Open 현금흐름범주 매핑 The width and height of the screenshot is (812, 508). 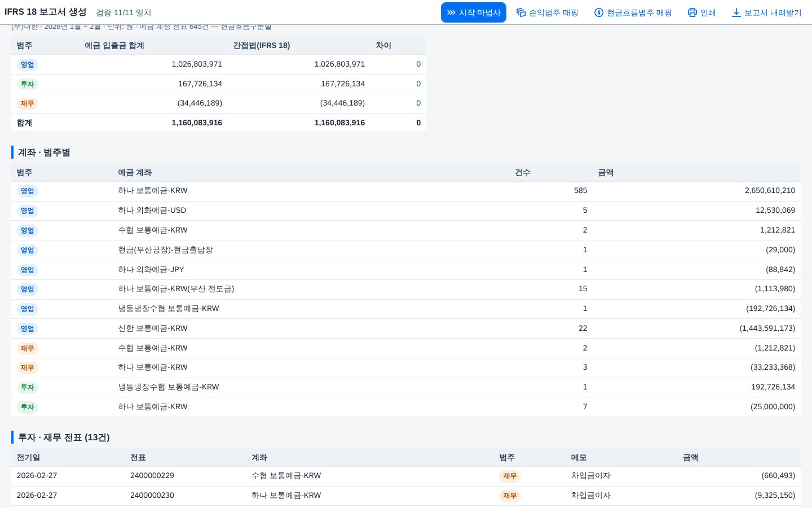633,12
